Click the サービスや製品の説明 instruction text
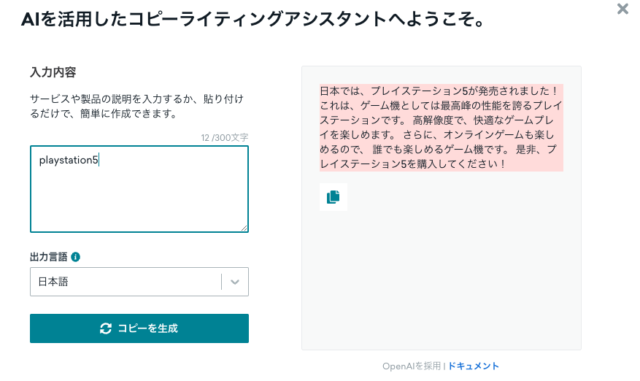Screen dimensions: 640x381 click(x=137, y=106)
